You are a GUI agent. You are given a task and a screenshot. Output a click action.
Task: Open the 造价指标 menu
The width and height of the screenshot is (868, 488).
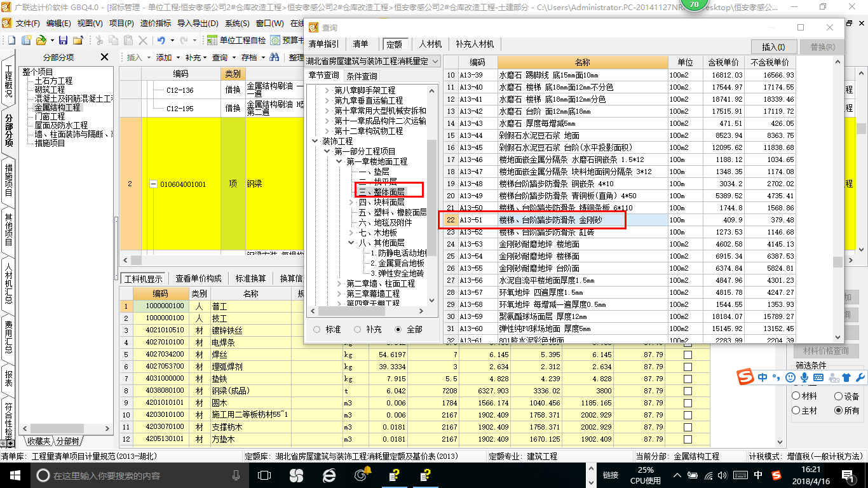(156, 24)
